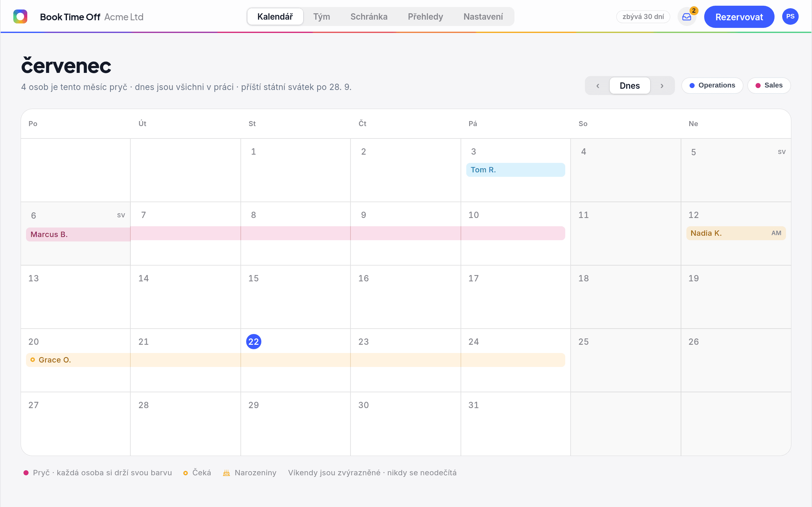Open the PS user avatar menu

(x=790, y=16)
